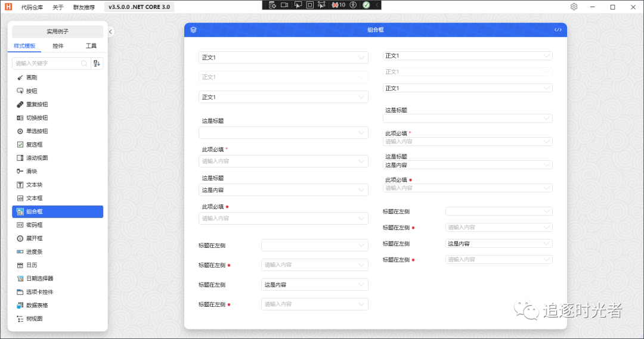Choose the 日历 calendar icon in sidebar

click(x=20, y=265)
